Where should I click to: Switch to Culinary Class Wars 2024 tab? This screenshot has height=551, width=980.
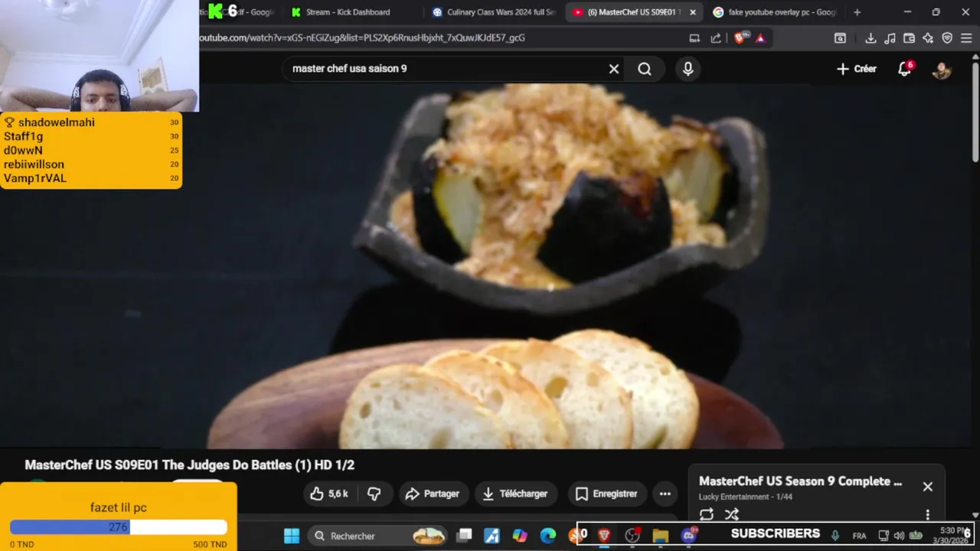(493, 12)
